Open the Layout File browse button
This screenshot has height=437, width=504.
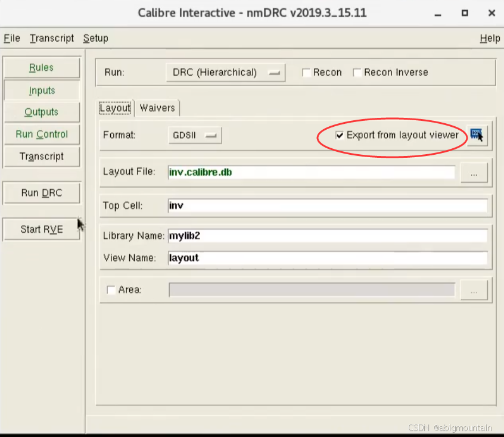(x=474, y=173)
